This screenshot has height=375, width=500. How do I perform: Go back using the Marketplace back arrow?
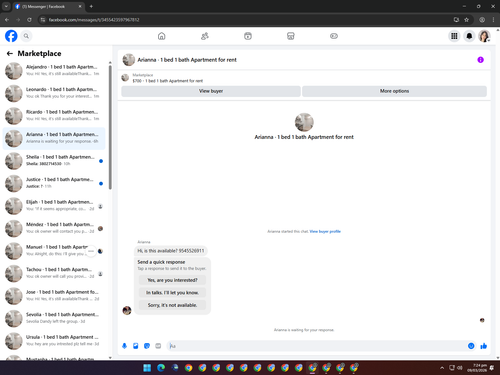click(10, 53)
